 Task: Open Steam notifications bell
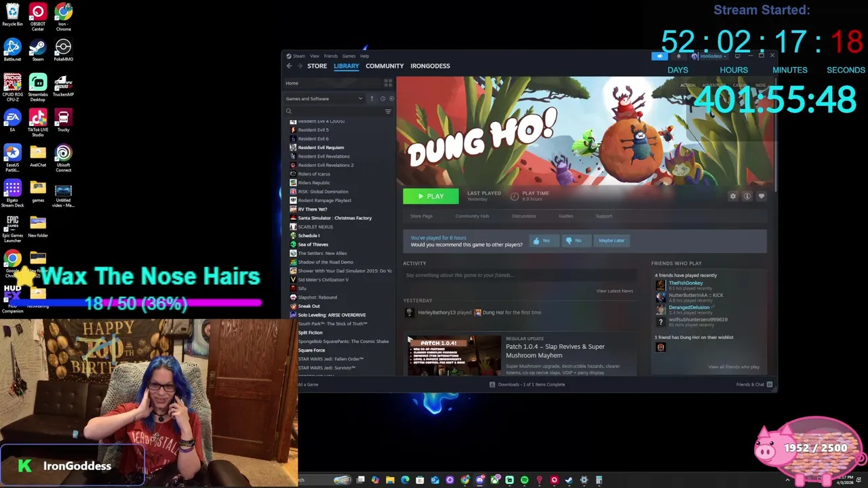click(x=679, y=56)
